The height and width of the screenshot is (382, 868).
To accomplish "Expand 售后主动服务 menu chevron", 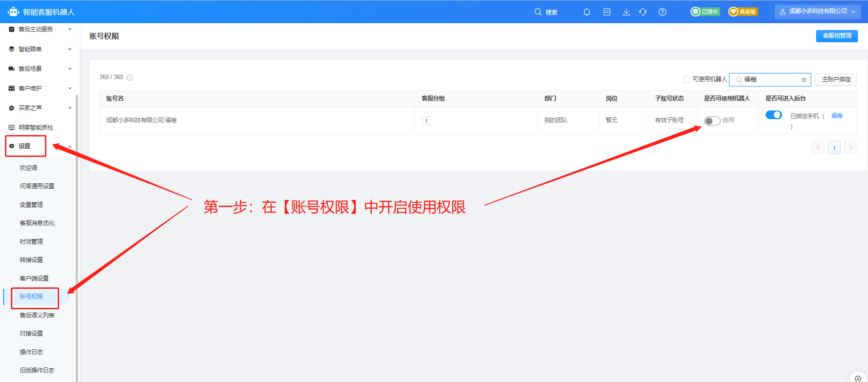I will [x=70, y=29].
